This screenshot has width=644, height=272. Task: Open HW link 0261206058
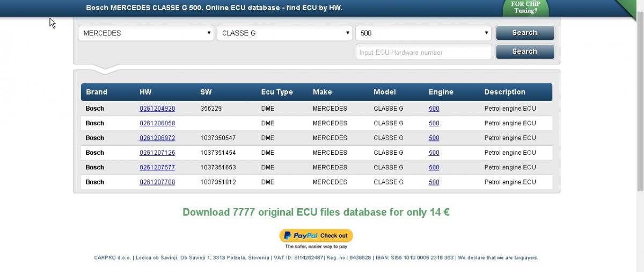(x=157, y=123)
